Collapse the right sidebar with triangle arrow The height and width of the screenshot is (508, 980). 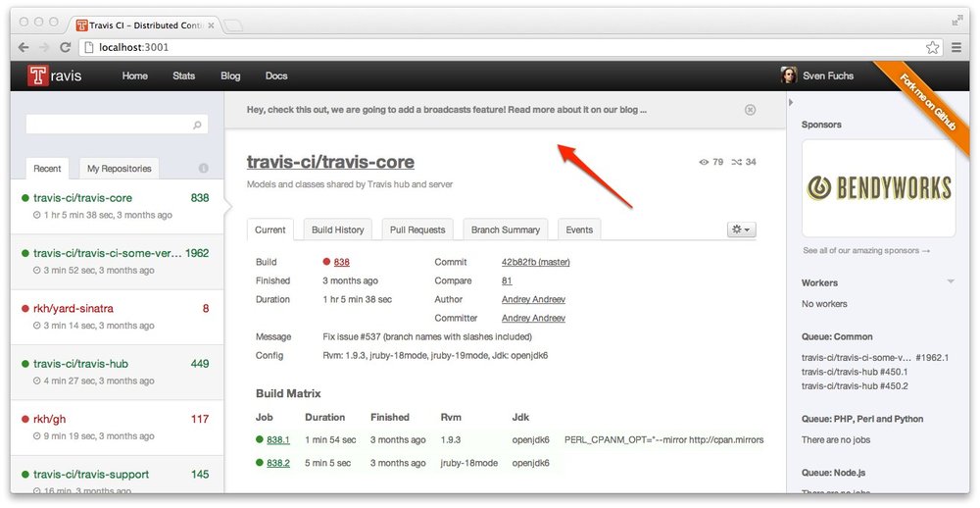[792, 102]
